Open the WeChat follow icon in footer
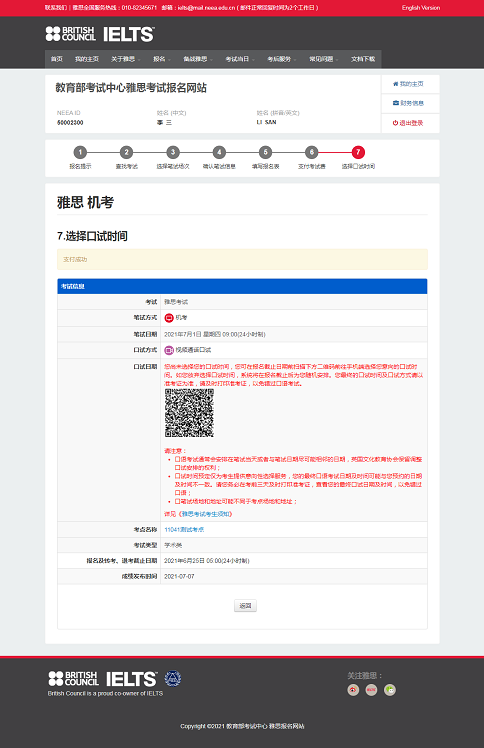 point(390,690)
